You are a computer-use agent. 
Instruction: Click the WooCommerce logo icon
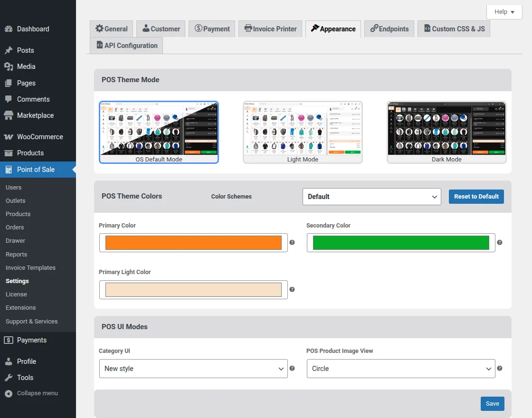click(x=9, y=137)
